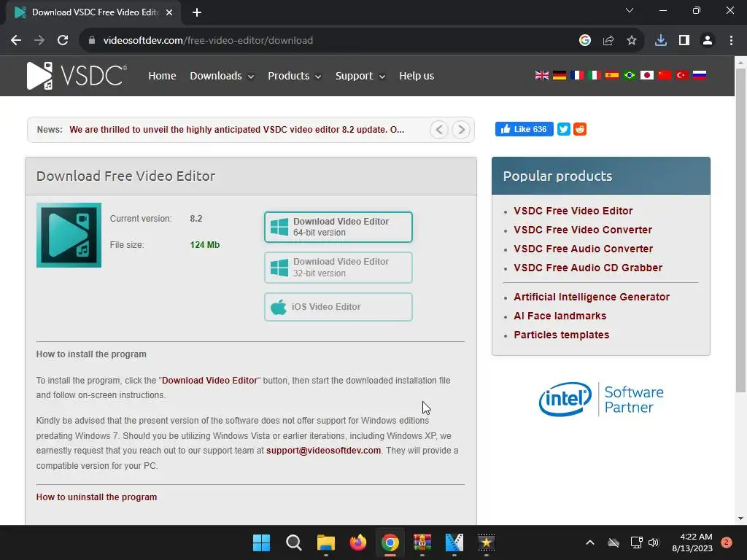Open Artificial Intelligence Generator link
747x560 pixels.
coord(592,297)
